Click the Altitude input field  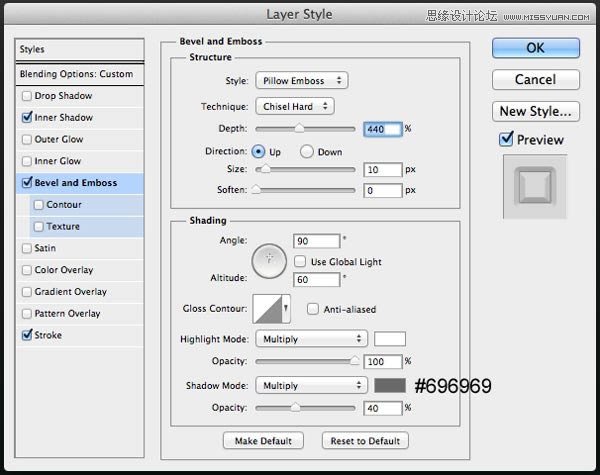(x=316, y=279)
